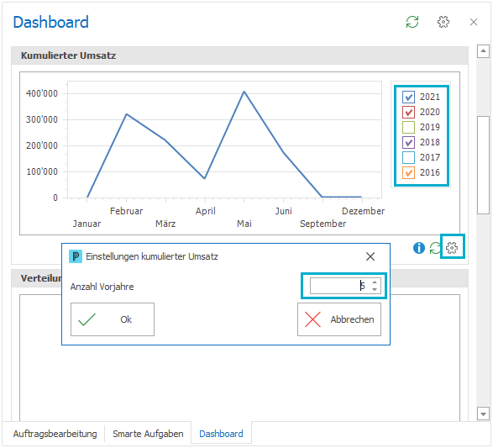The width and height of the screenshot is (493, 448).
Task: Focus the Anzahl Vorjahre number field
Action: coord(345,286)
